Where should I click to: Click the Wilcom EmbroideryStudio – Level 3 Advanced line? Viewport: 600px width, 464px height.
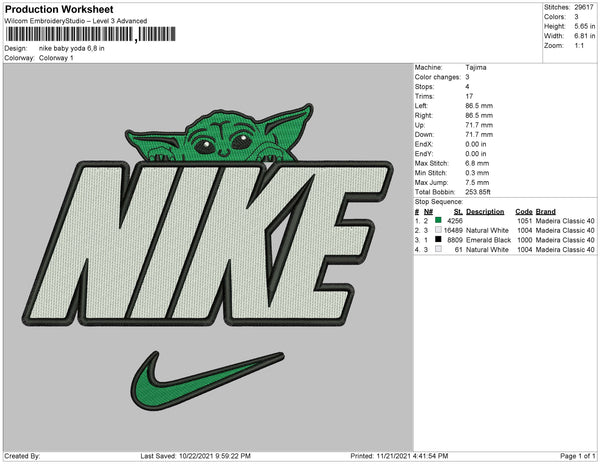(76, 21)
